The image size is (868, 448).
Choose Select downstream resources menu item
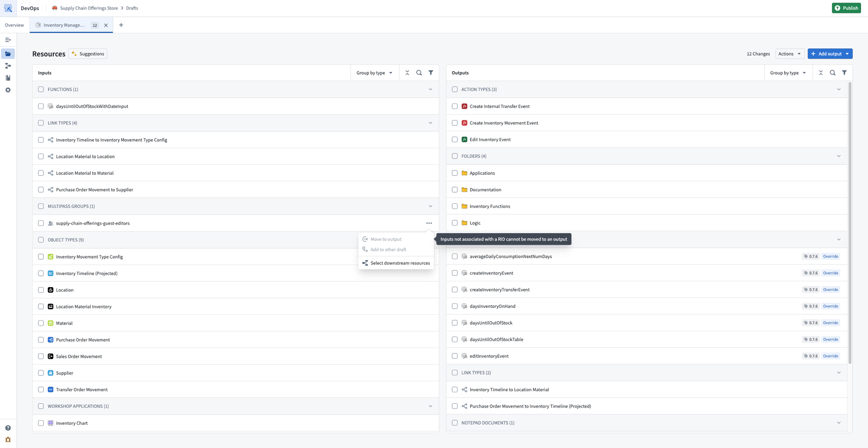click(396, 263)
